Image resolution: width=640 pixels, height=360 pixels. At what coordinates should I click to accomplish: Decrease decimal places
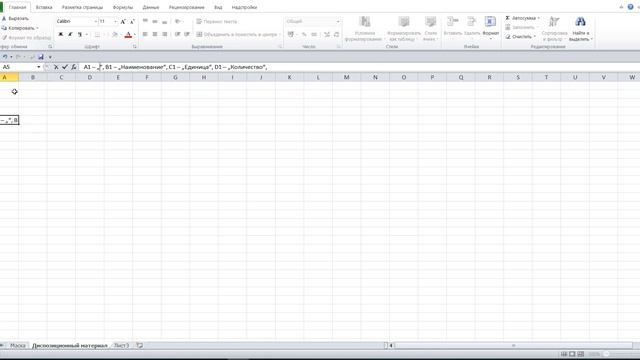pos(336,34)
